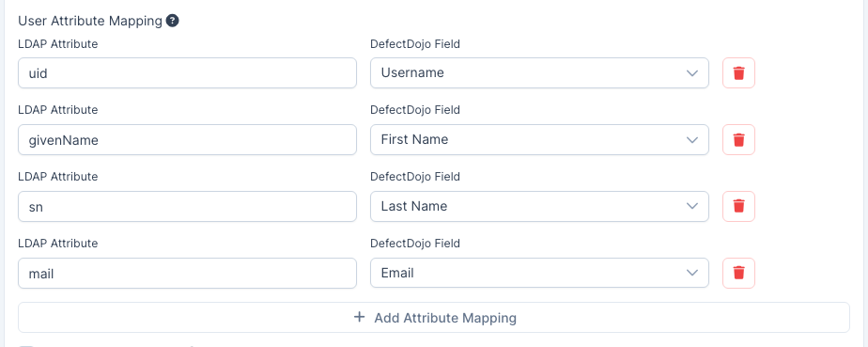The image size is (868, 347).
Task: Delete the sn Last Name mapping row
Action: pyautogui.click(x=738, y=206)
